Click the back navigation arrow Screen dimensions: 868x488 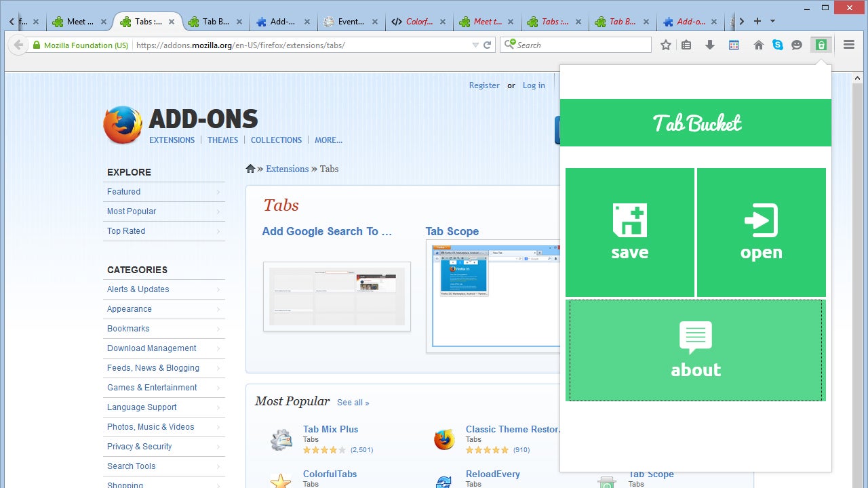pyautogui.click(x=18, y=45)
